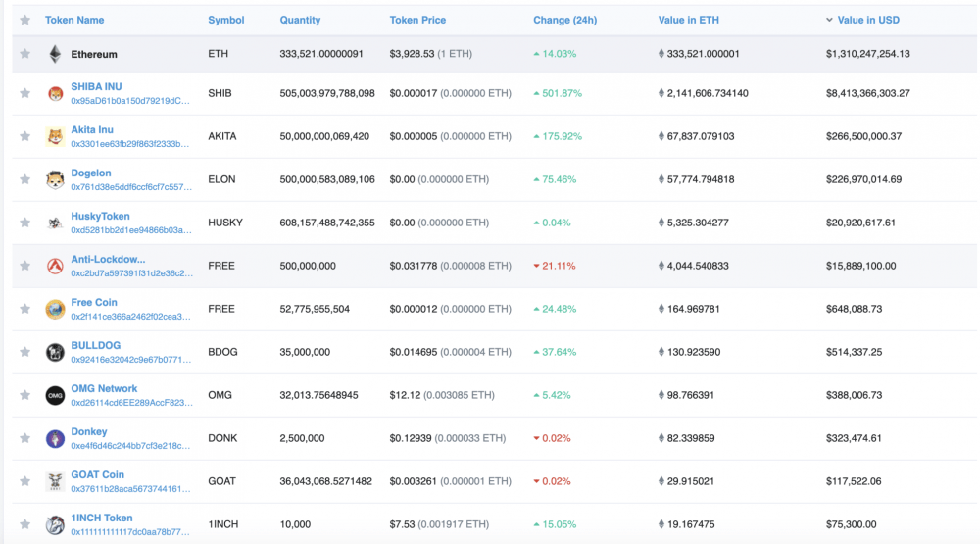The image size is (980, 544).
Task: Click the black OMG Network logo
Action: [x=55, y=395]
